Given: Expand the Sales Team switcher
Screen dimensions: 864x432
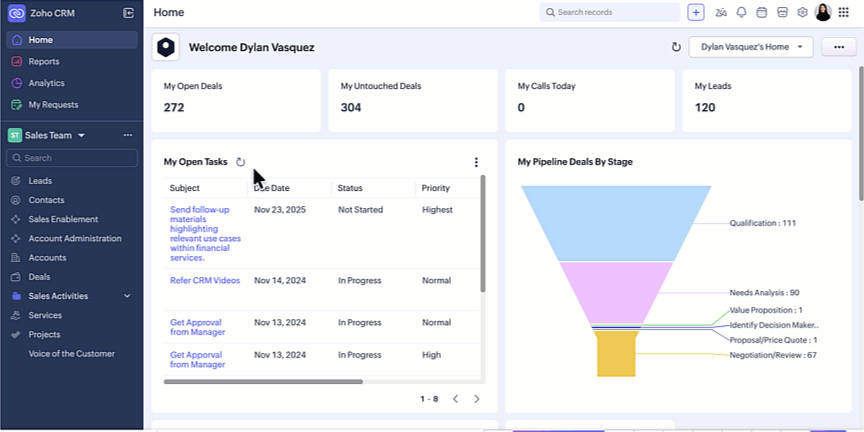Looking at the screenshot, I should pos(82,135).
